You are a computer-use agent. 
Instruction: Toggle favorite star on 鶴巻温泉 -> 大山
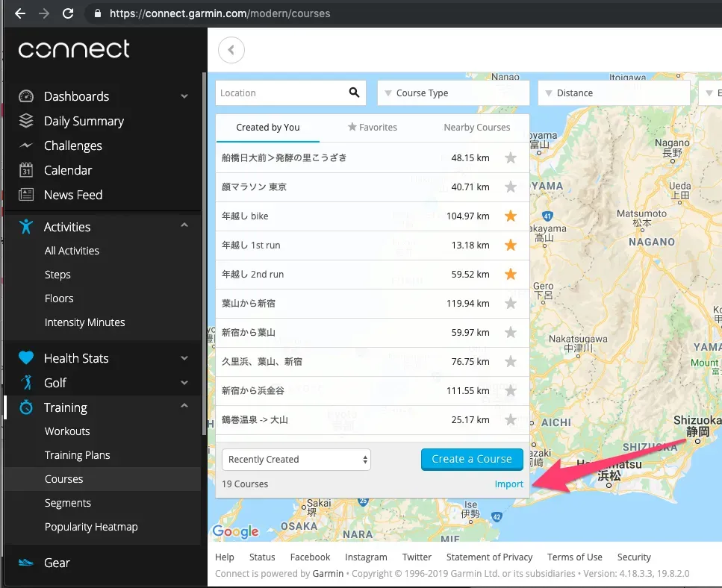(x=511, y=419)
